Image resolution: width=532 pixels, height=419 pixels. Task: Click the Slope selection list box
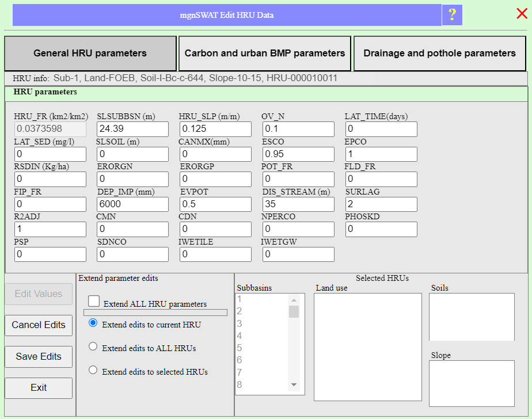tap(472, 383)
